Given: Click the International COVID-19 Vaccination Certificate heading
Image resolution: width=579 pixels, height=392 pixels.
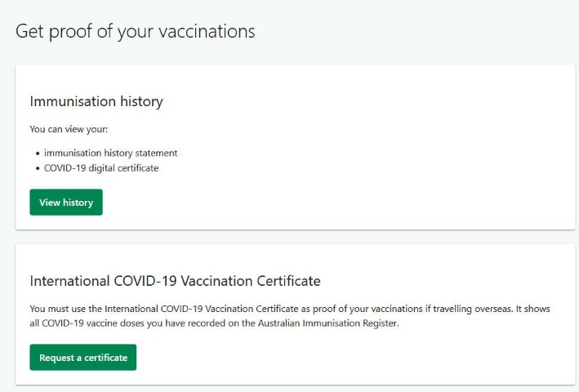Looking at the screenshot, I should click(175, 281).
